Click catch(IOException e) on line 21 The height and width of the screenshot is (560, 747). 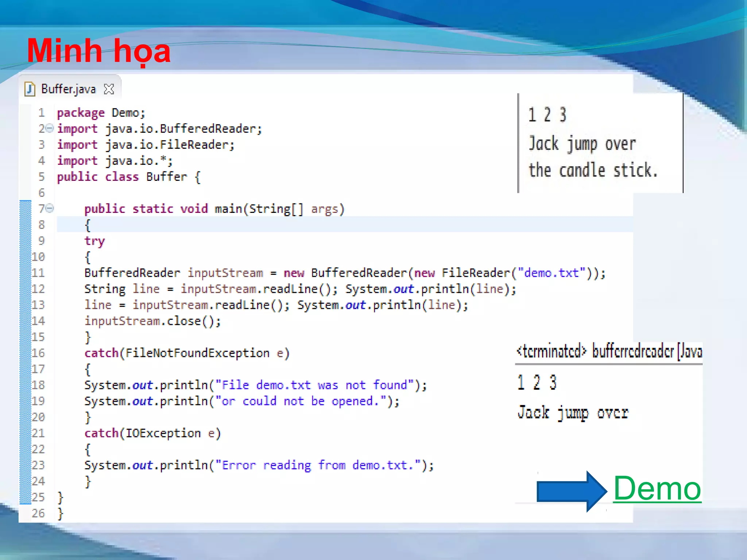pyautogui.click(x=152, y=433)
